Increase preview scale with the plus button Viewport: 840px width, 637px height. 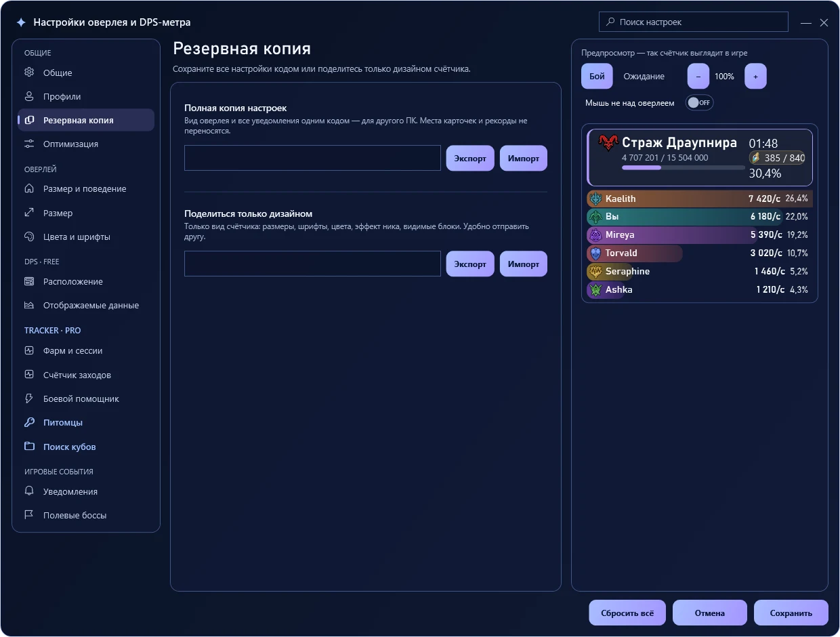[755, 77]
